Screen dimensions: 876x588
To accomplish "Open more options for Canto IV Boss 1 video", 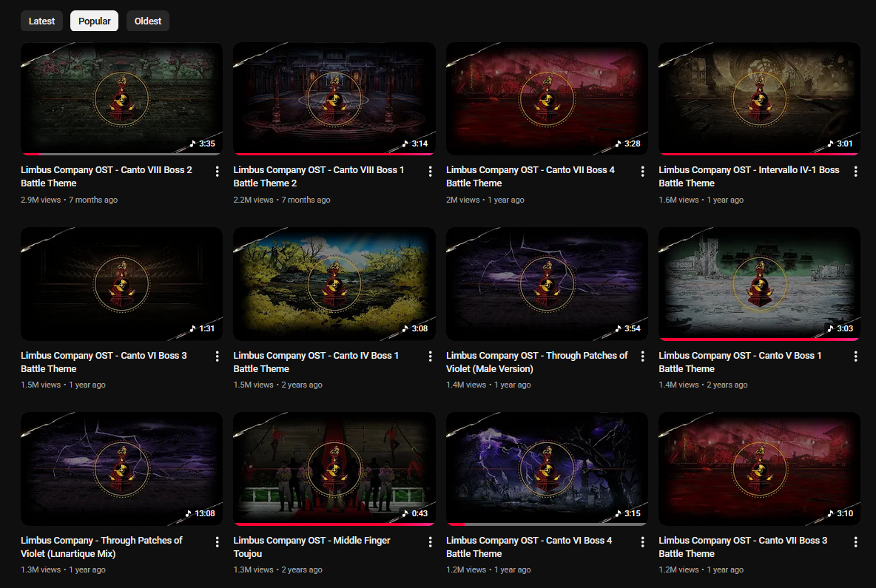I will click(430, 356).
